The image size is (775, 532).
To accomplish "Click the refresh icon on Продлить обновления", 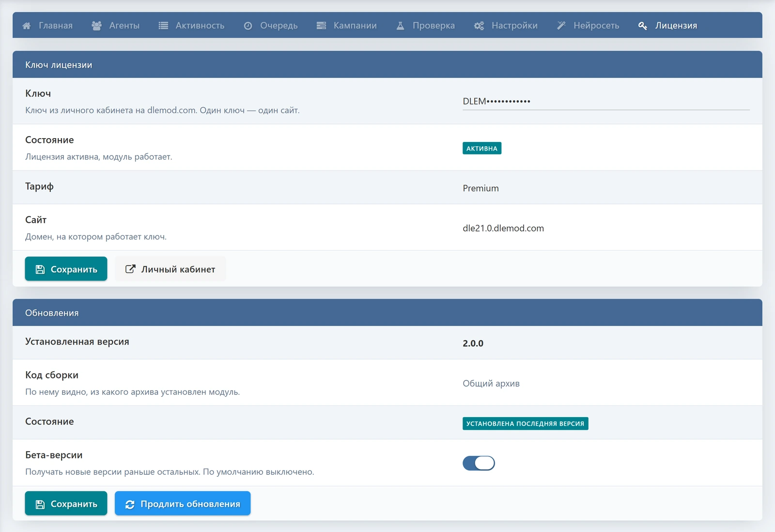I will click(130, 504).
